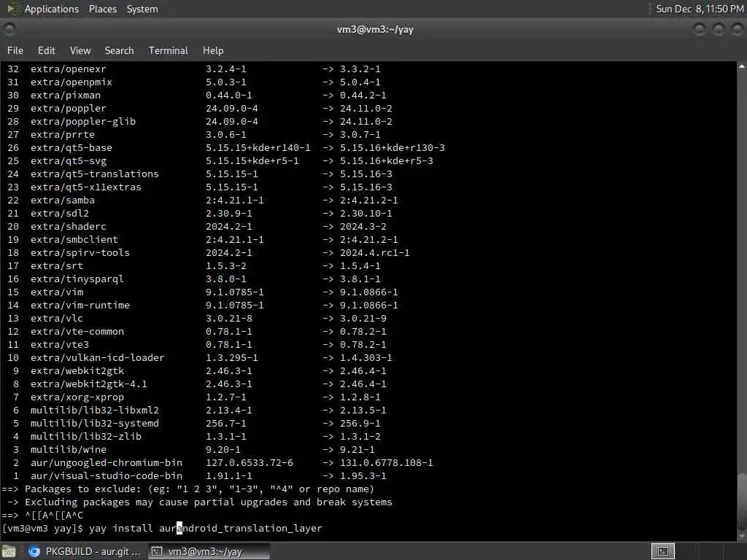Viewport: 747px width, 560px height.
Task: Click the scrollbar up arrow
Action: [x=742, y=66]
